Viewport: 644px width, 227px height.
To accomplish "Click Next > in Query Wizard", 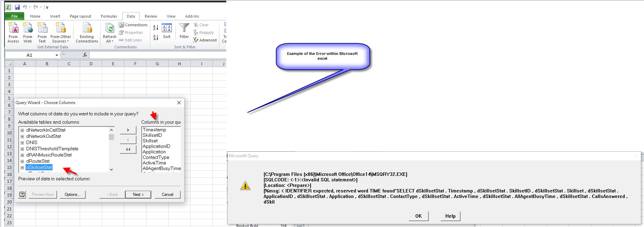I will [x=138, y=195].
